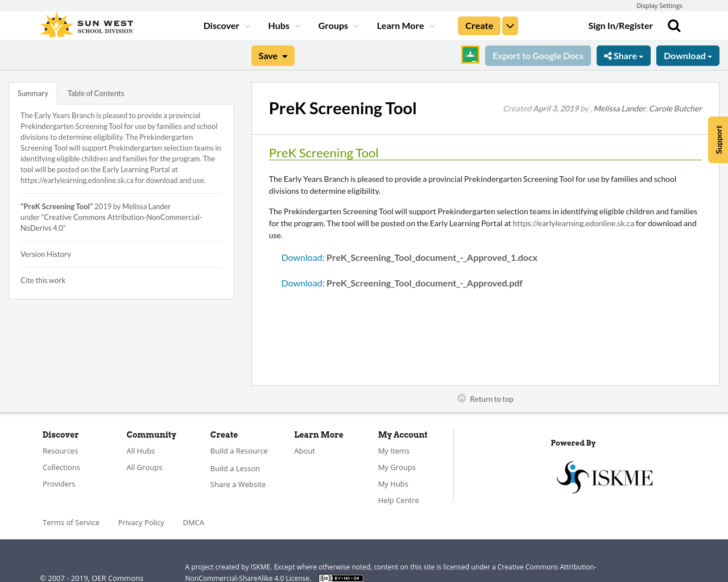Open Version History
Screen dimensions: 728x582
point(45,253)
